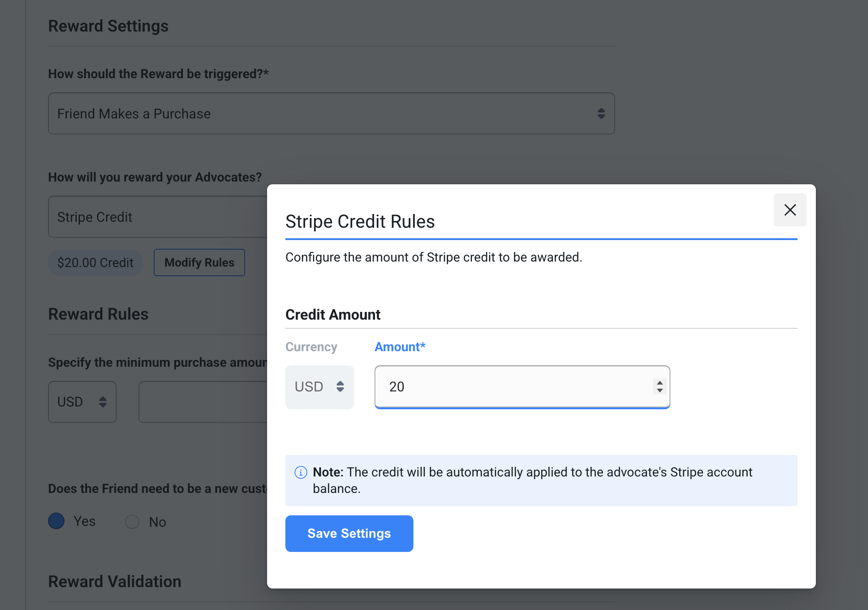This screenshot has height=610, width=868.
Task: Click the Amount input field showing 20
Action: [522, 387]
